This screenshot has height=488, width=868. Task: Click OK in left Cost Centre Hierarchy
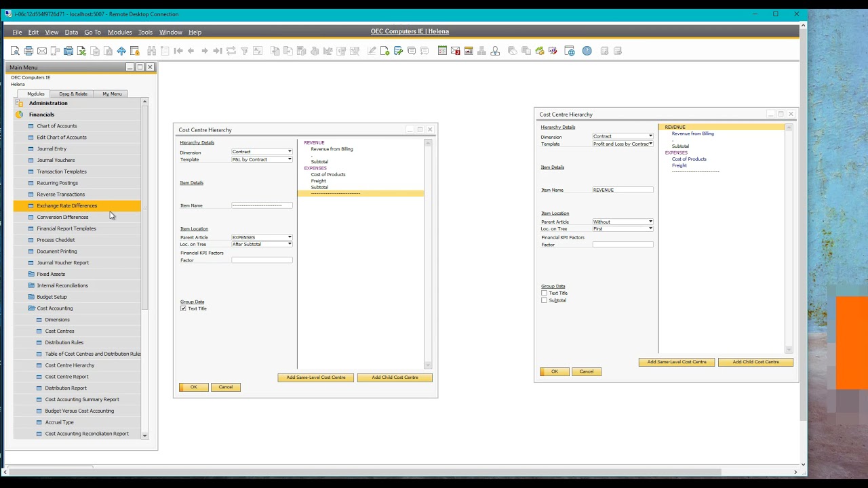tap(193, 387)
